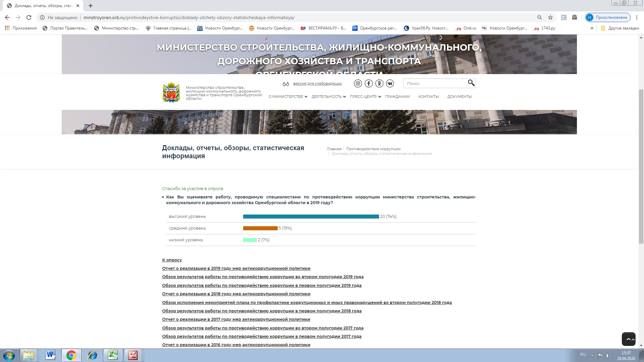The width and height of the screenshot is (644, 362).
Task: Open the Instagram social icon
Action: pyautogui.click(x=358, y=83)
